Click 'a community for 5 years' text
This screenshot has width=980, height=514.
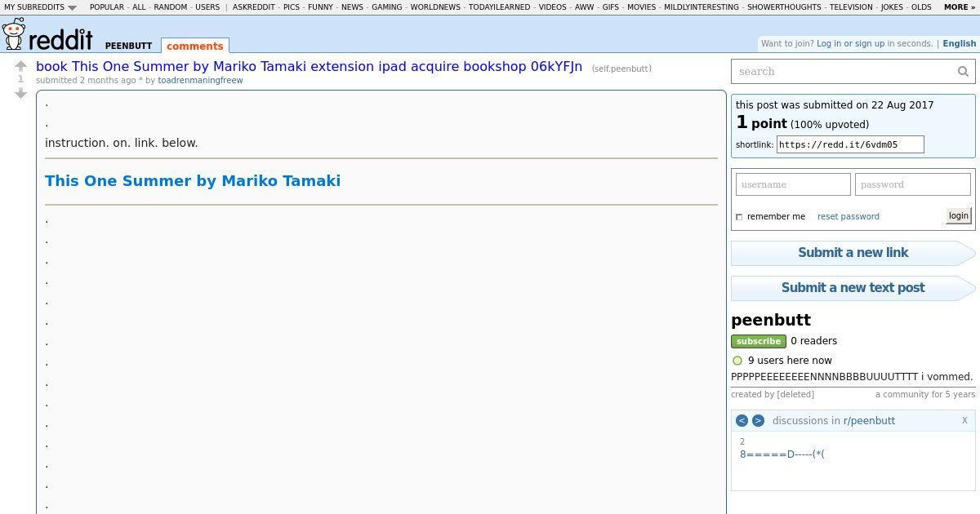925,394
